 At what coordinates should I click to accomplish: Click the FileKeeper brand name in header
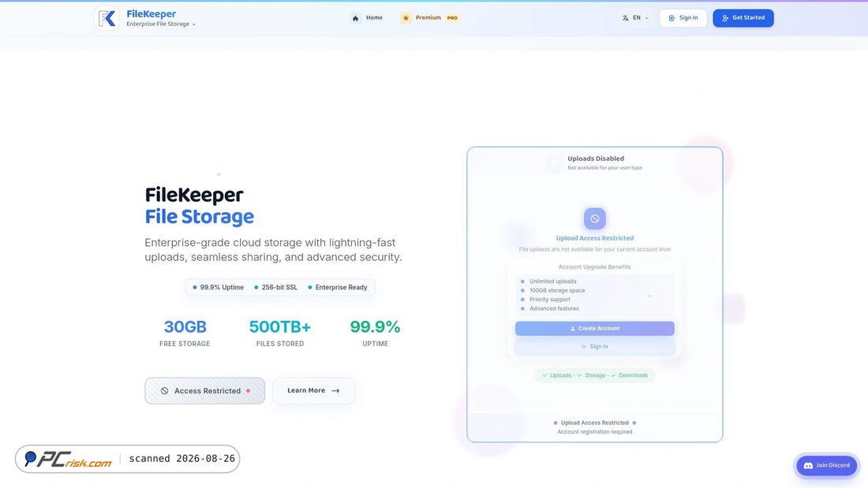coord(152,14)
